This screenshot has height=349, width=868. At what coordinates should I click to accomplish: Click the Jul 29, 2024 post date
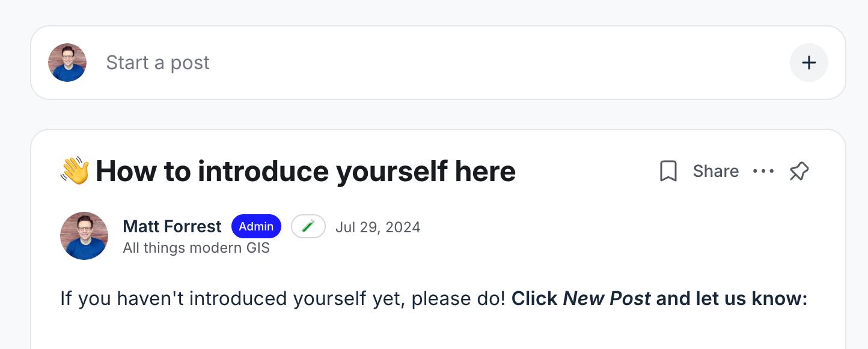pos(377,227)
